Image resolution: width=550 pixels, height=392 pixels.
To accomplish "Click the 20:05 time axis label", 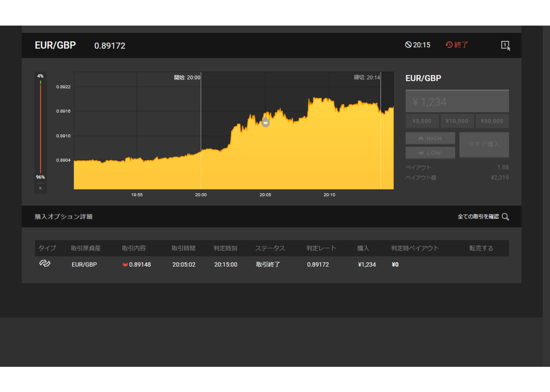I will [x=265, y=195].
